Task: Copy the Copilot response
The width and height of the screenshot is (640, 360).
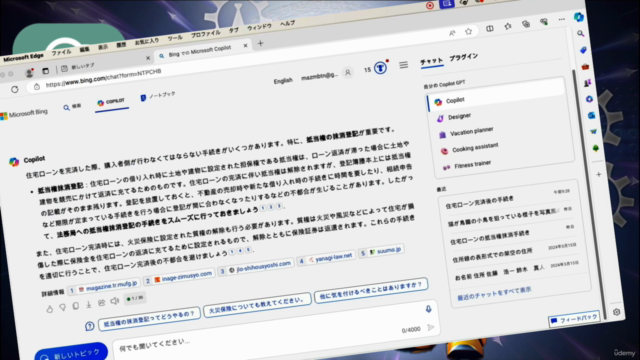Action: (x=76, y=306)
